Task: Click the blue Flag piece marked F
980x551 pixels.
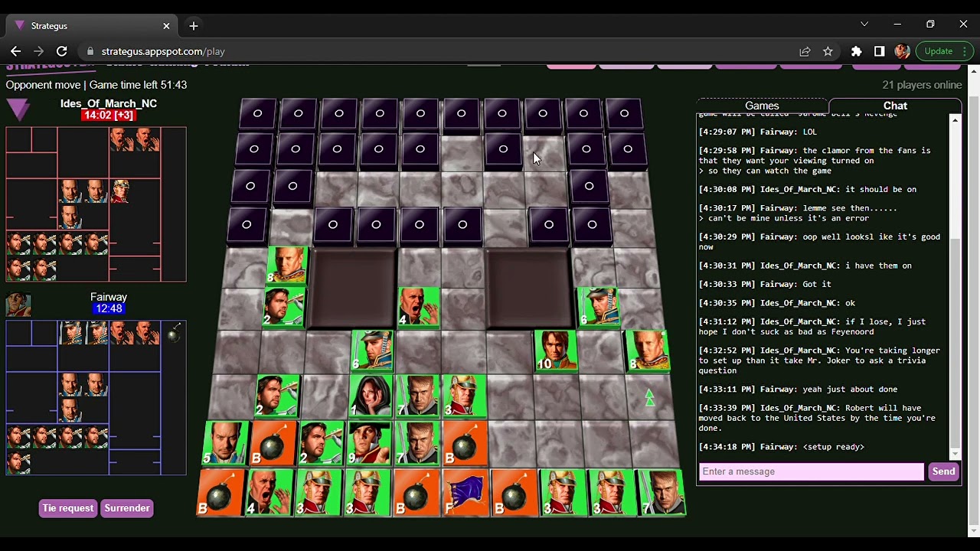Action: (x=465, y=492)
